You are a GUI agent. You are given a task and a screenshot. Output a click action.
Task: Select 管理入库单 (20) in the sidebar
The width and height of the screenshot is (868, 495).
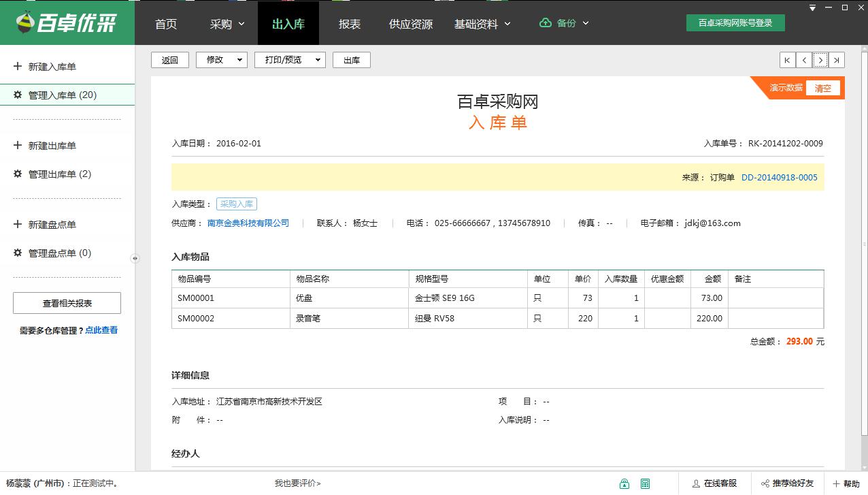tap(67, 95)
